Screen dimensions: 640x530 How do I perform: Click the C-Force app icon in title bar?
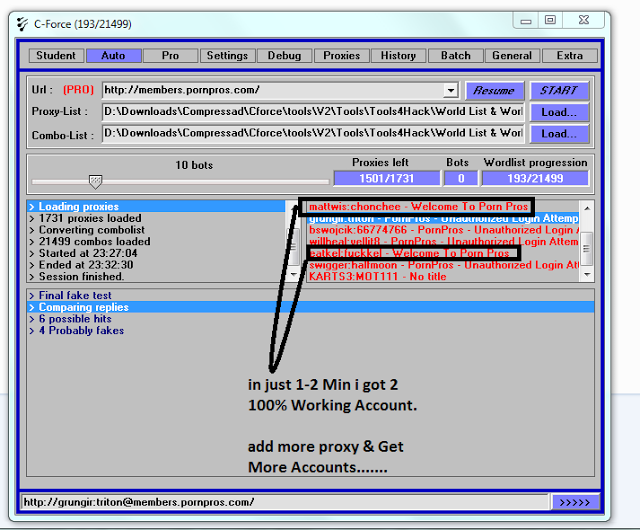tap(22, 24)
